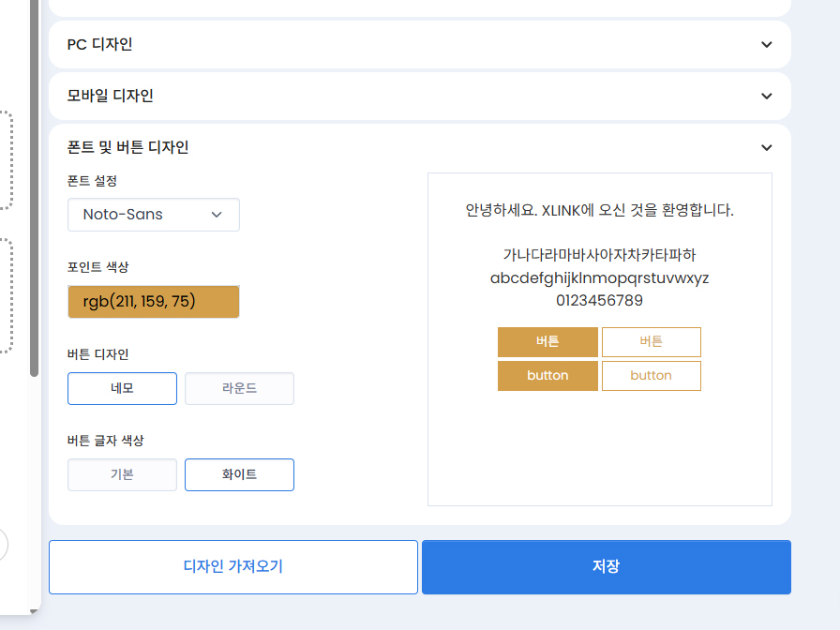The width and height of the screenshot is (840, 630).
Task: Choose 화이트 for button text color
Action: [x=239, y=474]
